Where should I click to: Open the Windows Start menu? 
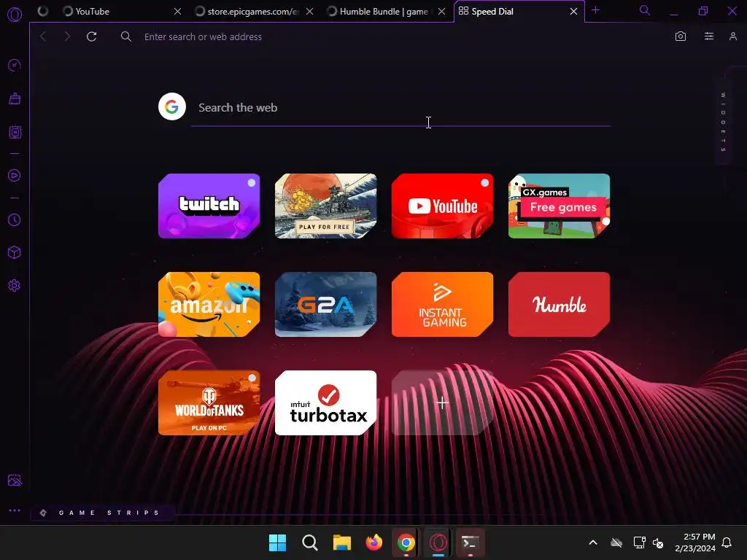277,542
